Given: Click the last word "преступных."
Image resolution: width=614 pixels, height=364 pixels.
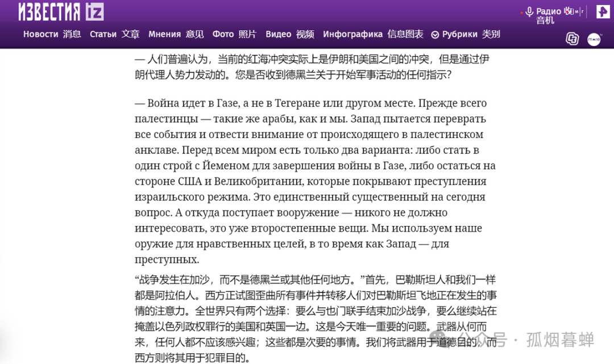Looking at the screenshot, I should (x=167, y=260).
